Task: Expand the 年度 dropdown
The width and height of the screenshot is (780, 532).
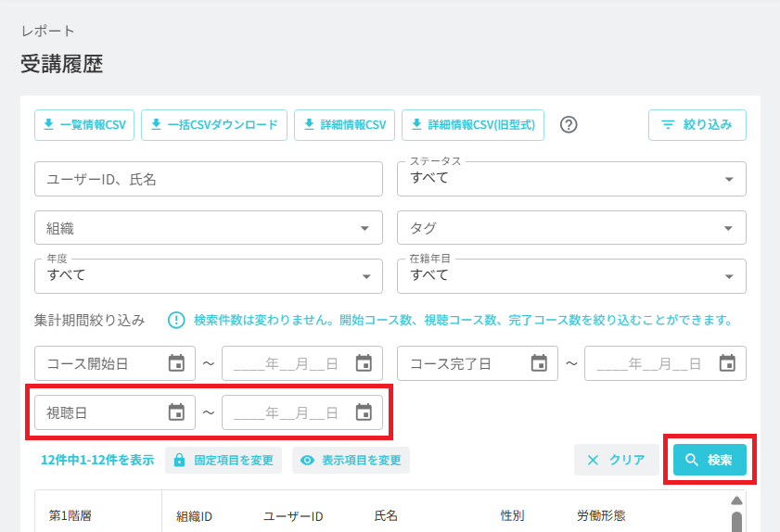Action: point(209,276)
